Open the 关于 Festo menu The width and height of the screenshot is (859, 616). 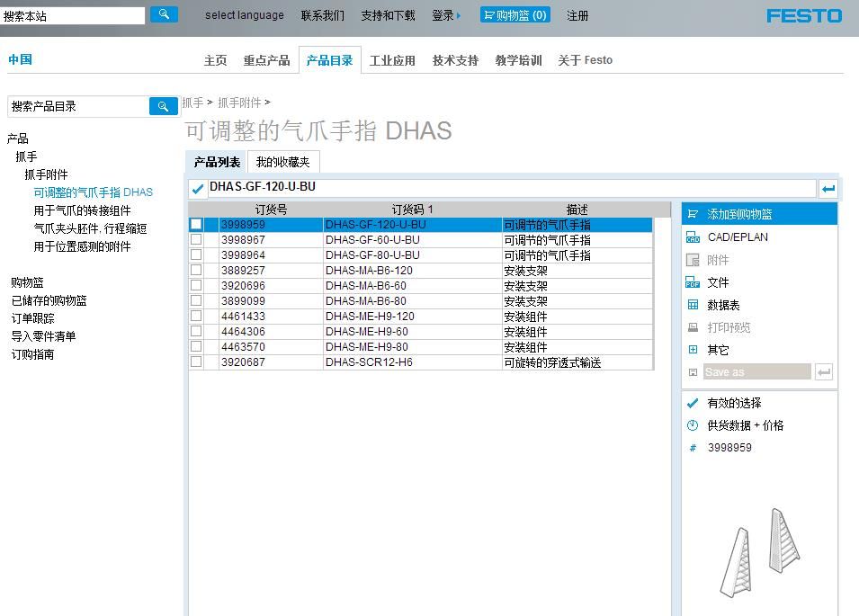tap(585, 60)
